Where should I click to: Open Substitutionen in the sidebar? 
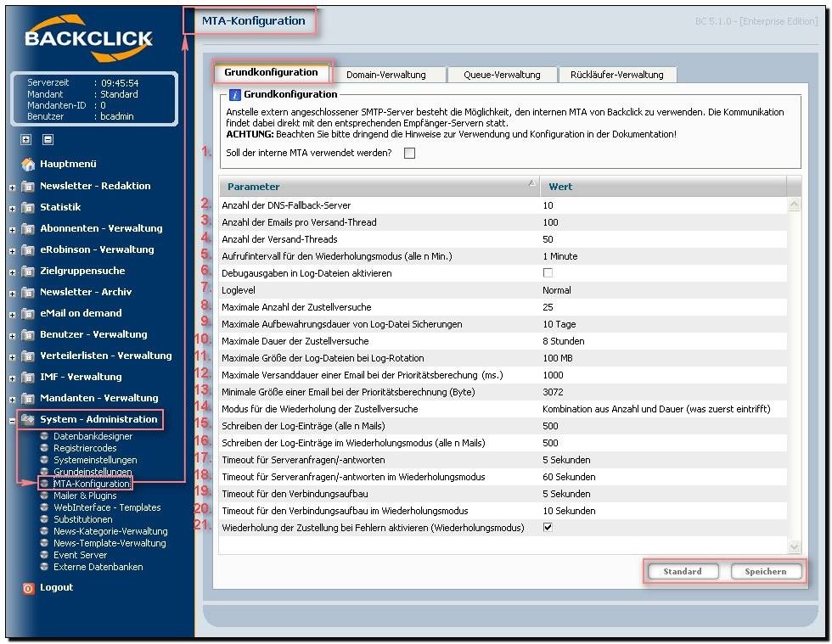83,519
